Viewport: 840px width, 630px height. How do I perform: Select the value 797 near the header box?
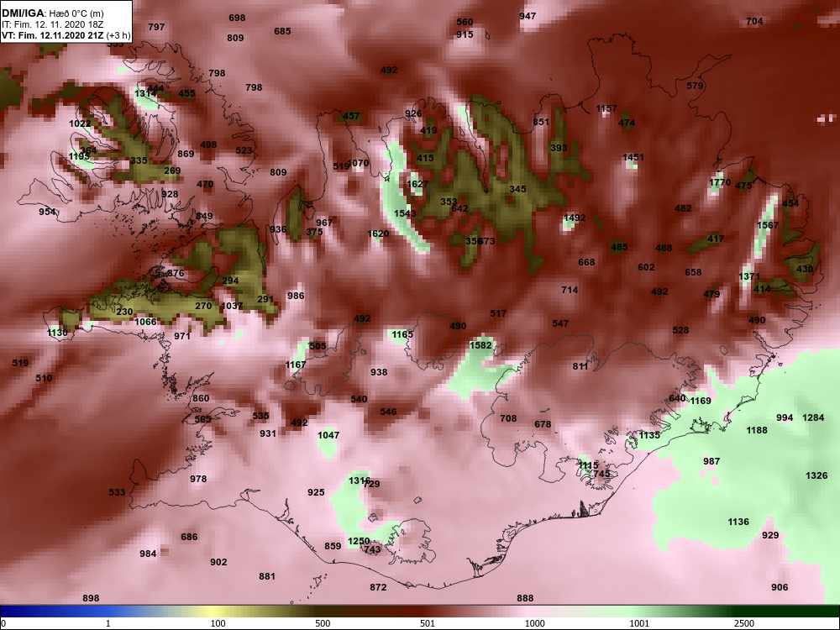156,27
